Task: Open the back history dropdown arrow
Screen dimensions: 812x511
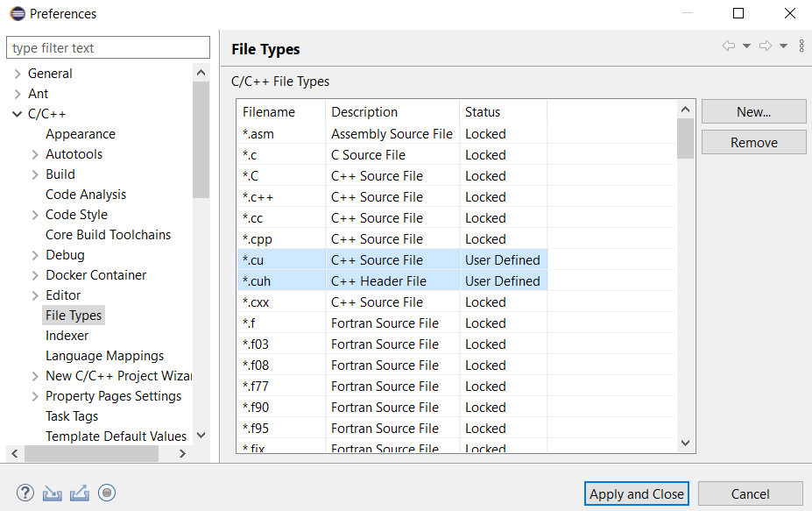Action: [x=746, y=46]
